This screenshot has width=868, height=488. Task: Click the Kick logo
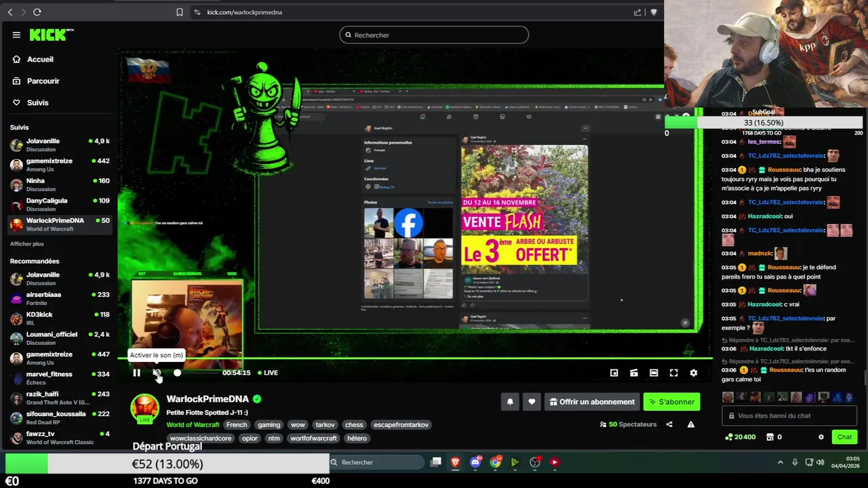point(52,35)
